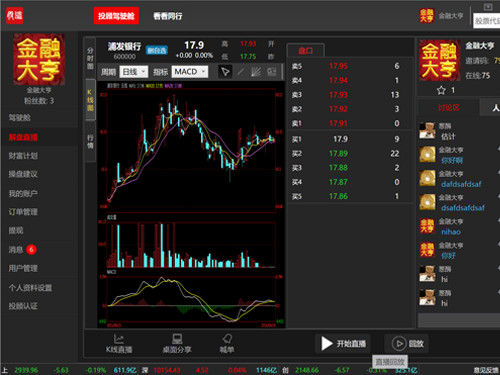
Task: Click avatar beside message 你好啊
Action: 427,155
